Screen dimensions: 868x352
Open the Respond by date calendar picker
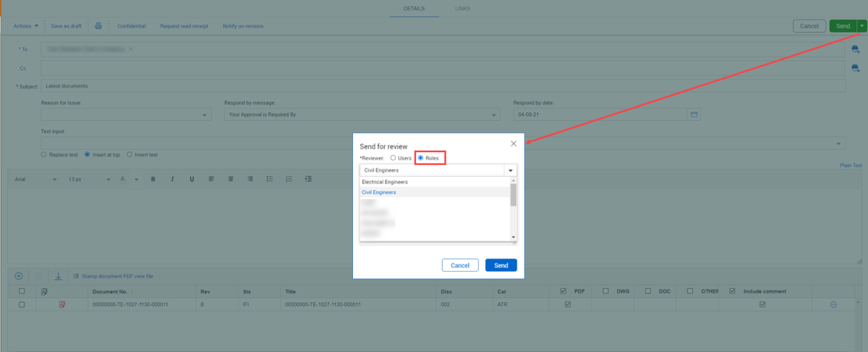pos(694,114)
